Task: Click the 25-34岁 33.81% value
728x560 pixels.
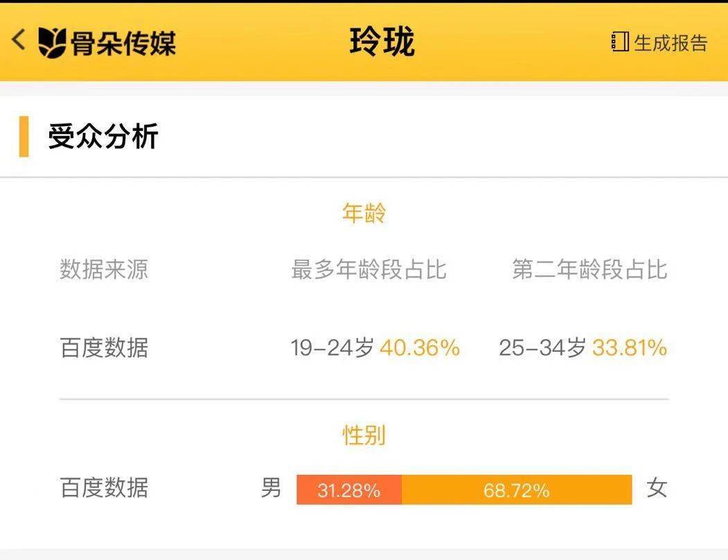Action: pos(583,347)
